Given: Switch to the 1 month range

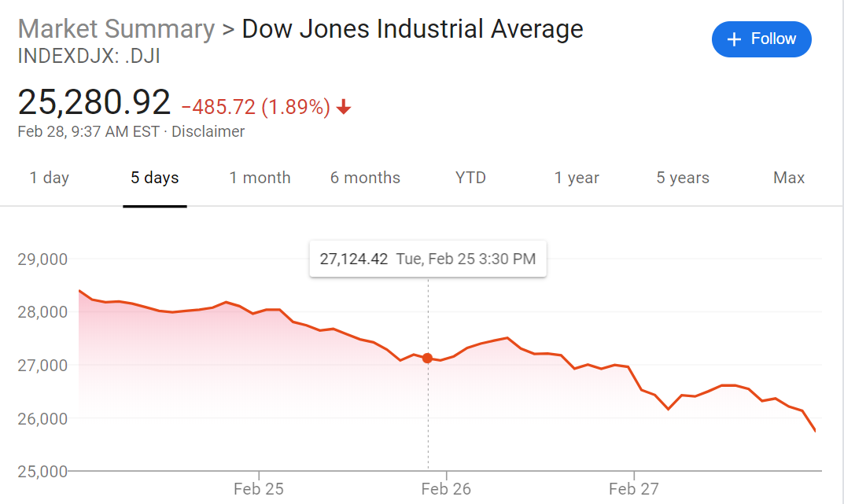Looking at the screenshot, I should (x=260, y=178).
